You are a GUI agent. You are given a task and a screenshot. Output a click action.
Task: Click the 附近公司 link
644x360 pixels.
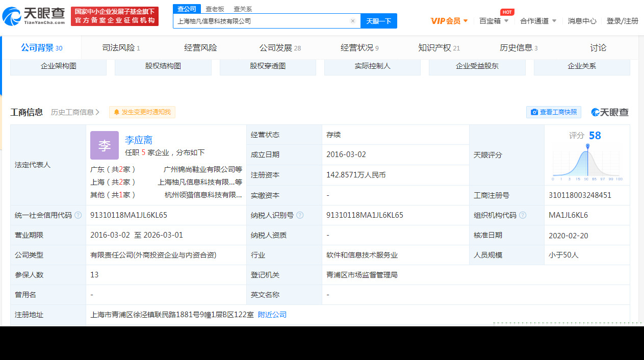[272, 315]
